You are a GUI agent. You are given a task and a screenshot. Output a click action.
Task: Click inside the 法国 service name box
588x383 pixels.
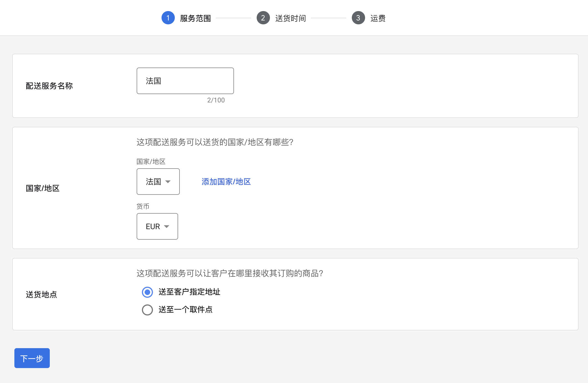[185, 81]
